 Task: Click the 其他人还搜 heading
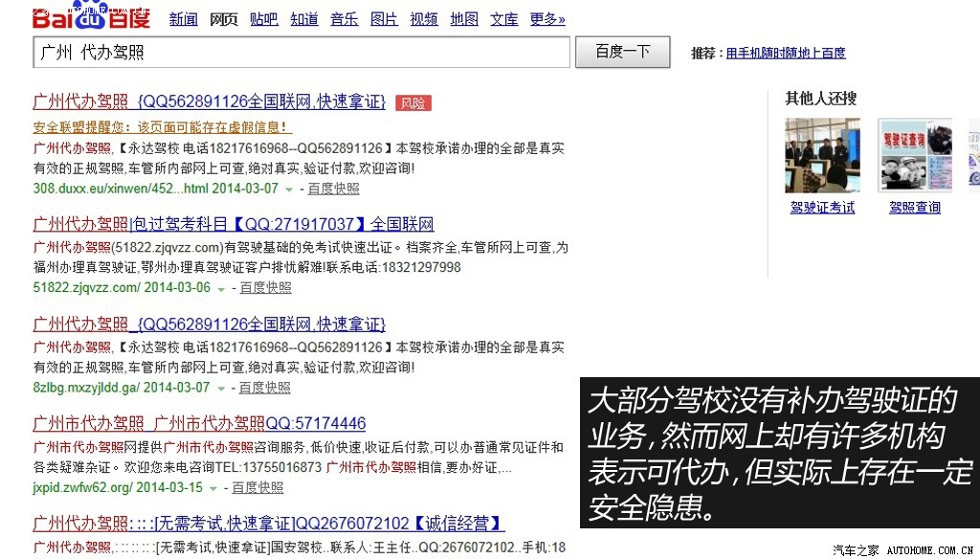pyautogui.click(x=820, y=99)
